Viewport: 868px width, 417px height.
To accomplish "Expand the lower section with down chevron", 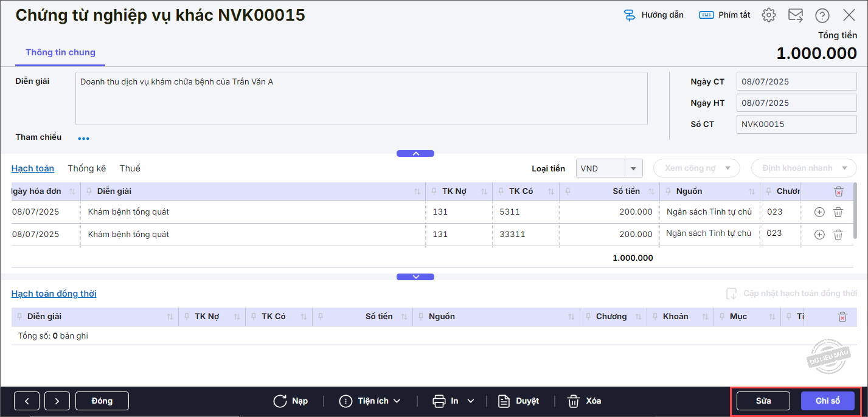I will click(415, 277).
